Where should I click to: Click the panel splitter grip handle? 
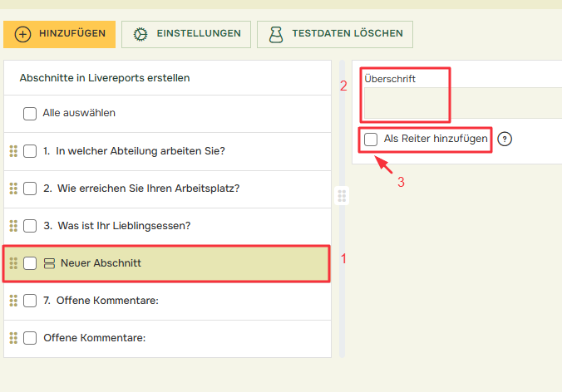[x=342, y=196]
